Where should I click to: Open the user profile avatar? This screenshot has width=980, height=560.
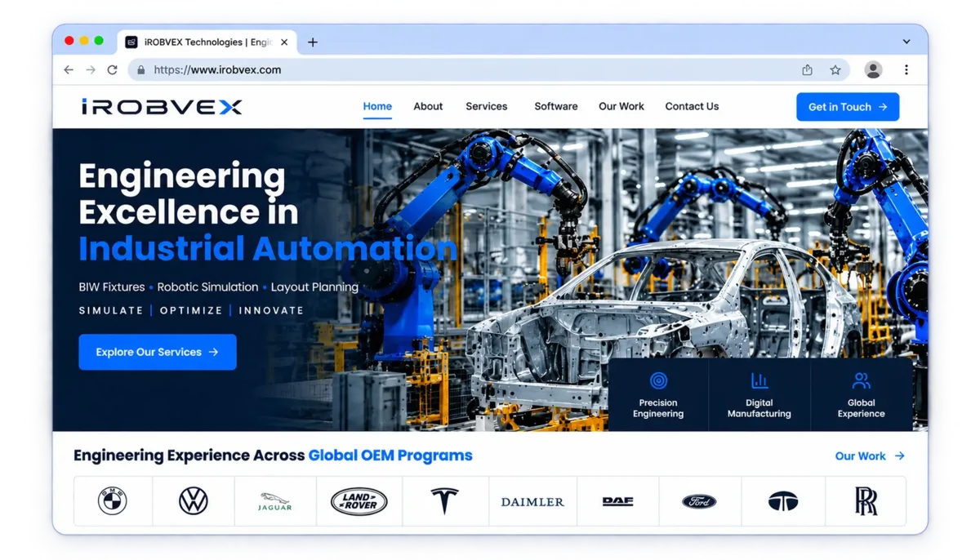(x=873, y=70)
